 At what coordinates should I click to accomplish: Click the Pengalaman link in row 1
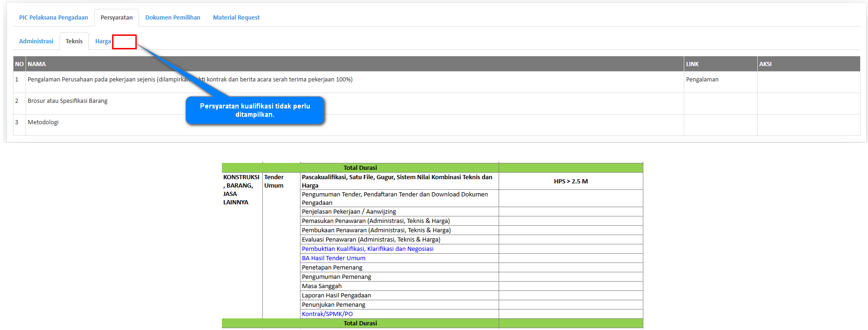[x=702, y=80]
